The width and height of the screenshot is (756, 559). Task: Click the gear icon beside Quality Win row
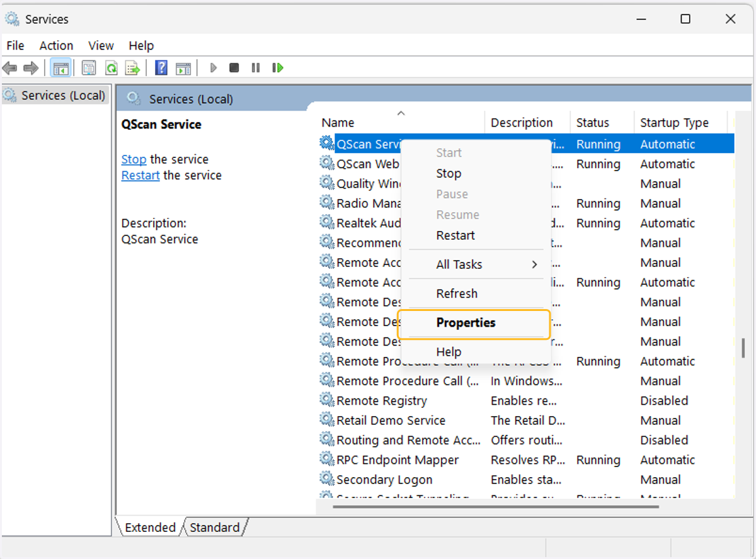pyautogui.click(x=326, y=183)
